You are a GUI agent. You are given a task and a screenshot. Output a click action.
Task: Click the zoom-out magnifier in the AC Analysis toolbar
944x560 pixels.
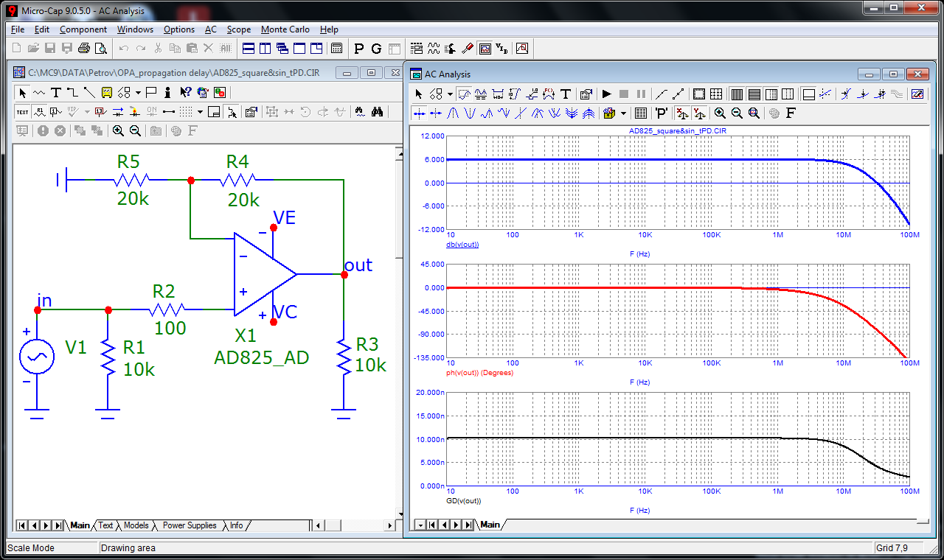[737, 113]
